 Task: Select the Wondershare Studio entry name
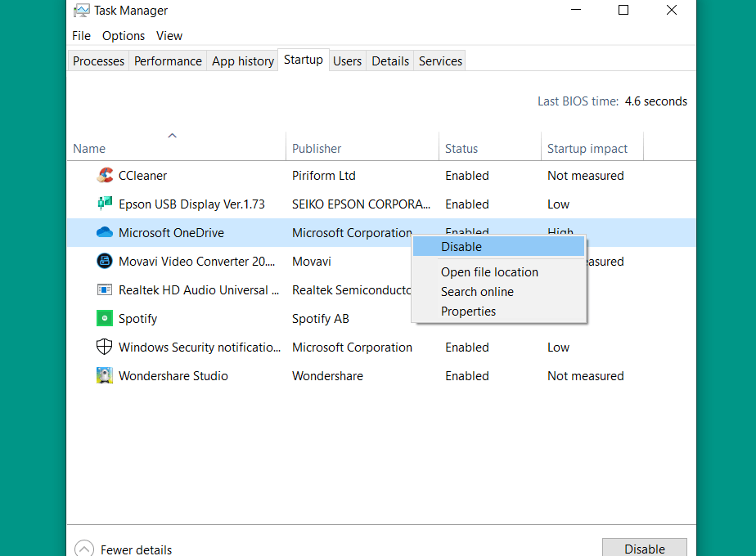[173, 376]
